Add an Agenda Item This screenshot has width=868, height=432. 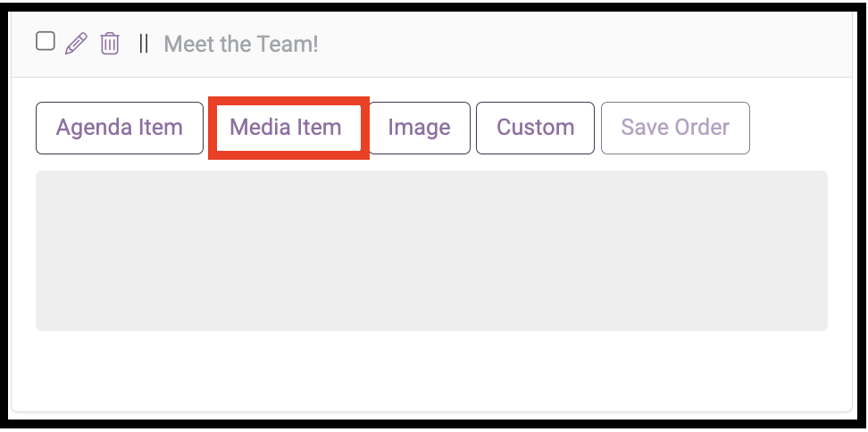click(x=120, y=128)
